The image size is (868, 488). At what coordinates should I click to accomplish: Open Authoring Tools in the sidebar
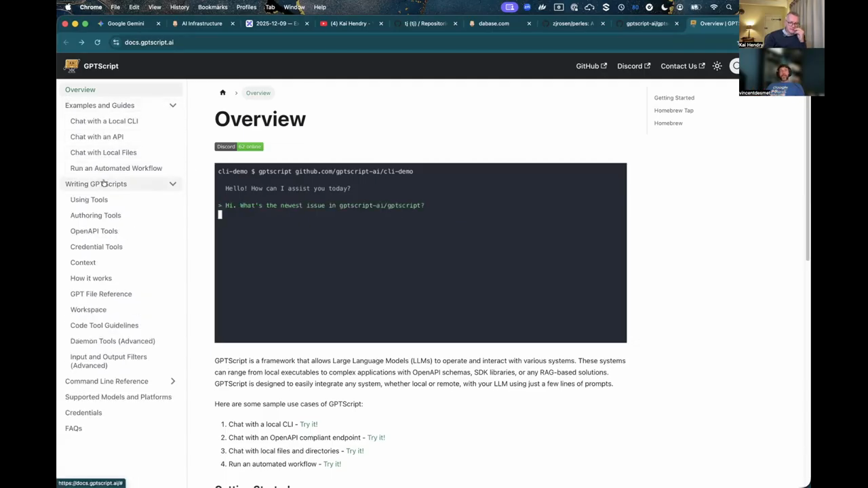[96, 215]
